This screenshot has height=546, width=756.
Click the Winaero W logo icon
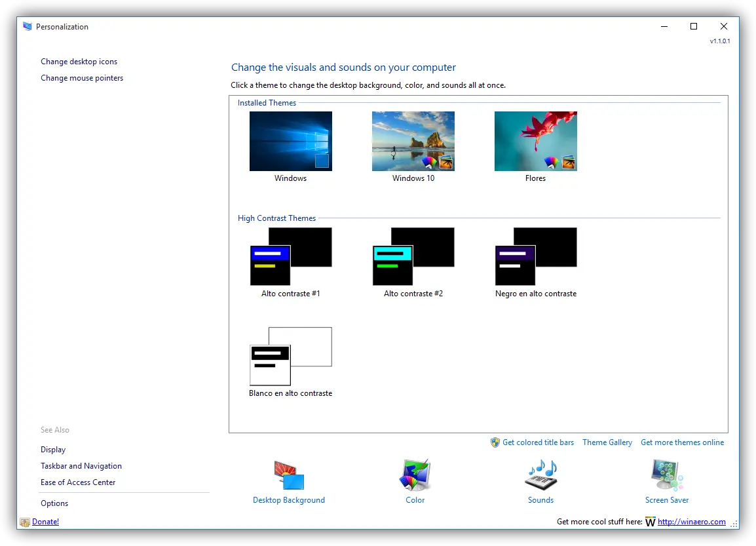pyautogui.click(x=650, y=522)
